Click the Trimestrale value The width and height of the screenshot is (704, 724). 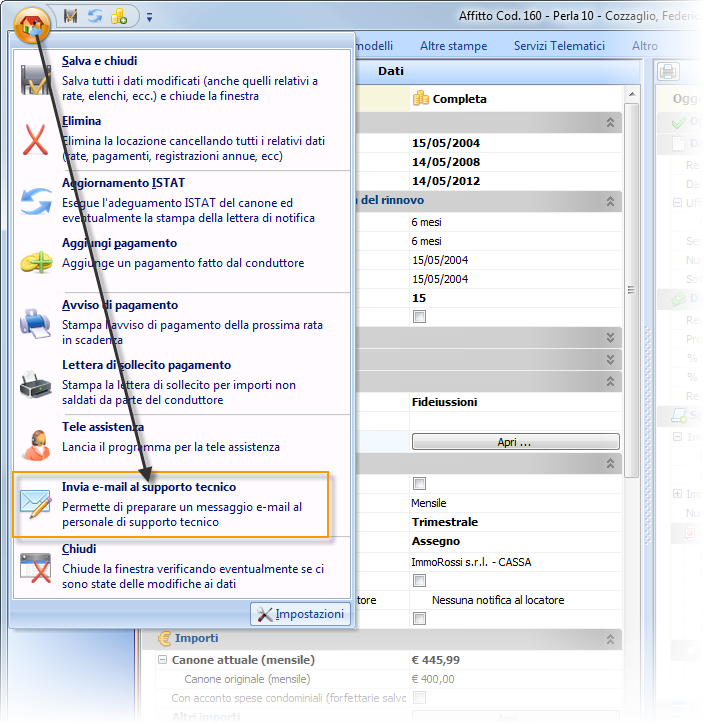pos(445,522)
